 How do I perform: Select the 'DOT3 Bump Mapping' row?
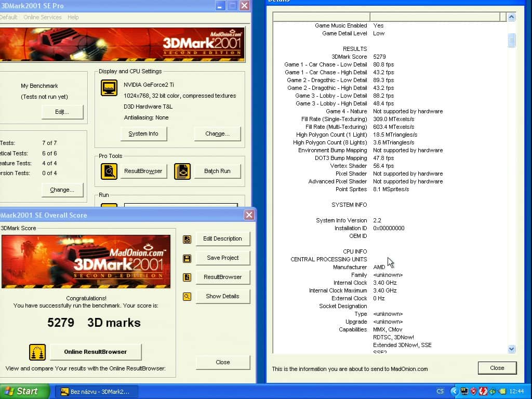[389, 158]
